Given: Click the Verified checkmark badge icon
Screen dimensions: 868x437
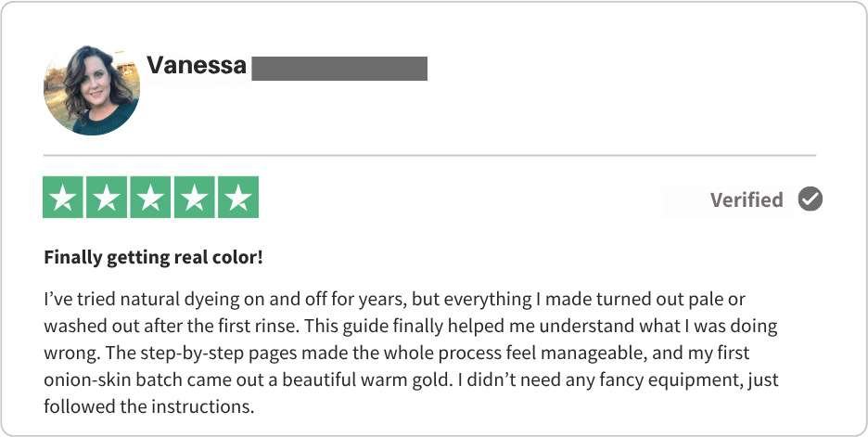Looking at the screenshot, I should point(811,199).
